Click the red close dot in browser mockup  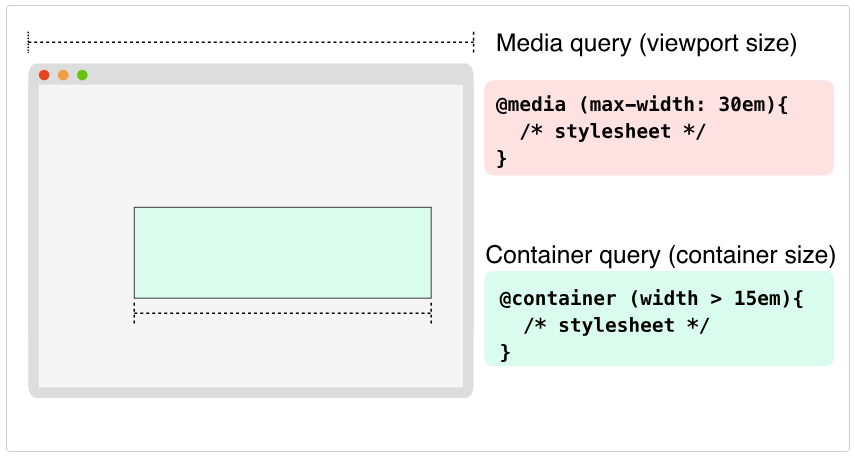pos(44,75)
